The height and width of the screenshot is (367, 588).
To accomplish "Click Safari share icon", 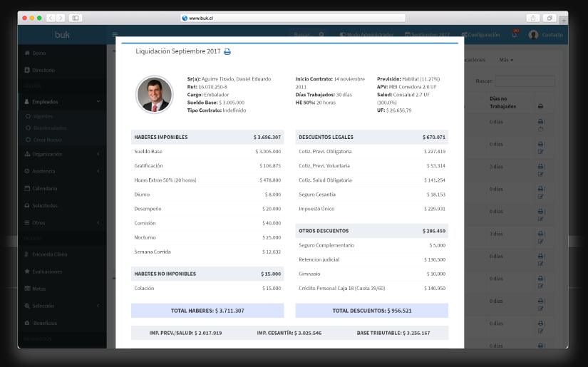I will 532,18.
